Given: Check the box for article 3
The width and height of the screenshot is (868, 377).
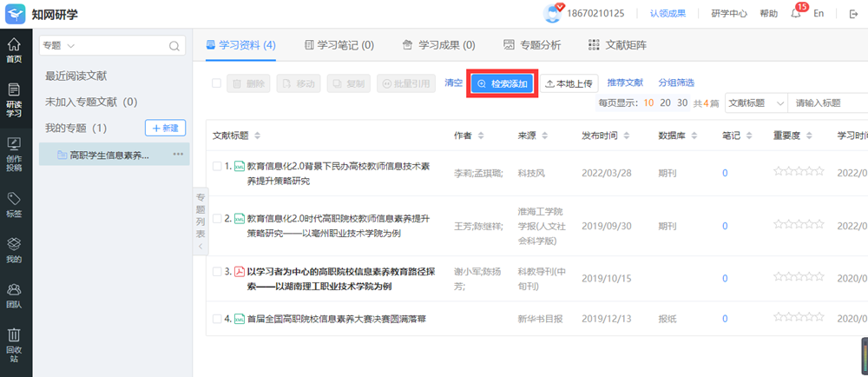Looking at the screenshot, I should (x=218, y=272).
